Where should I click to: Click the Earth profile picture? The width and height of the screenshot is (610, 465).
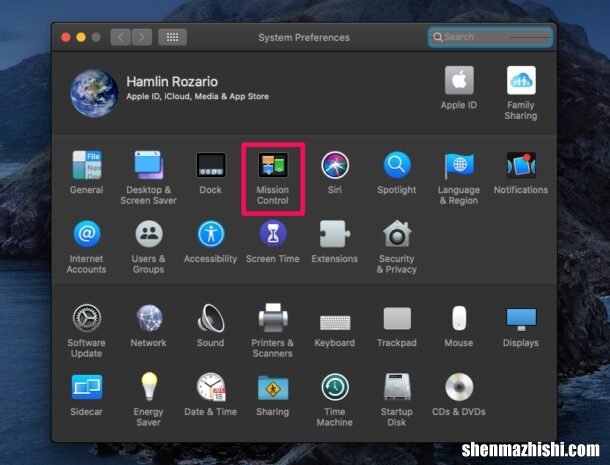[x=94, y=93]
